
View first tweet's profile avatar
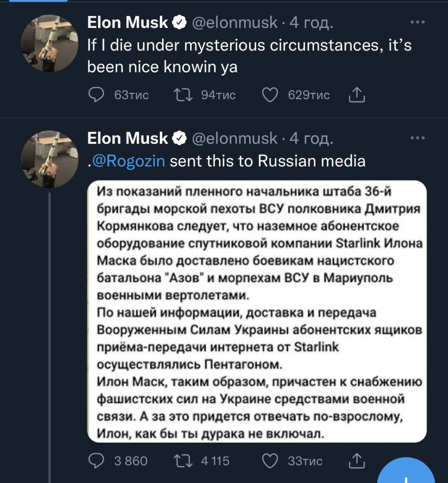(x=49, y=43)
